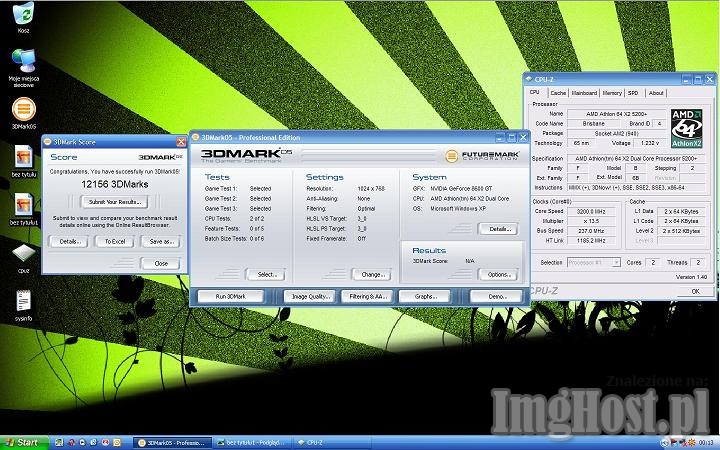This screenshot has height=450, width=720.
Task: Click the Run 3DMark button
Action: [x=231, y=297]
